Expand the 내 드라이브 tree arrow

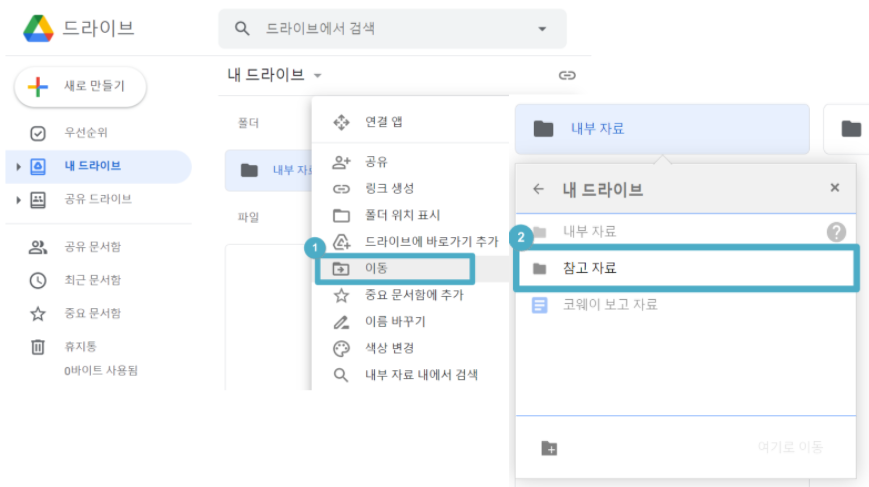pos(18,166)
